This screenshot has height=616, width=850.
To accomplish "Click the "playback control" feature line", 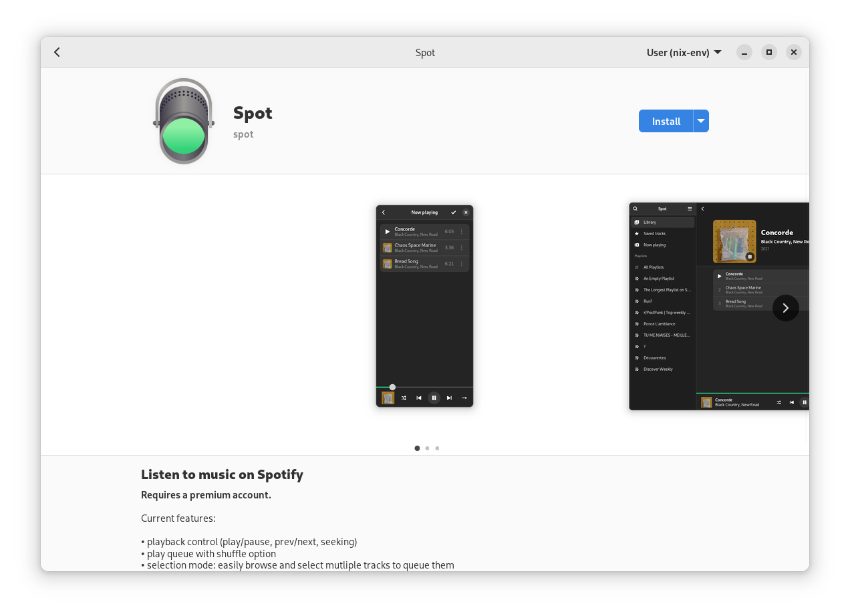I will 249,542.
